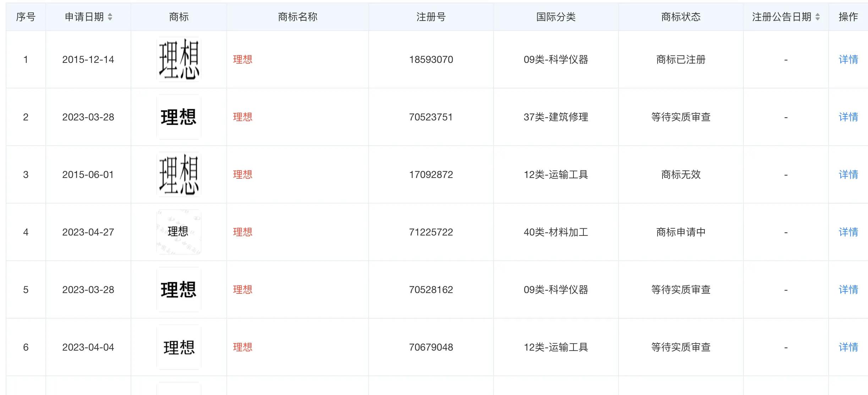The height and width of the screenshot is (395, 868).
Task: Open 详情 for registration 70528162
Action: (x=848, y=290)
